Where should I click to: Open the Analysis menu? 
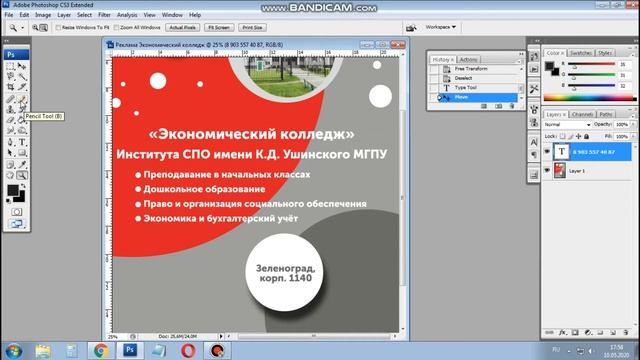coord(127,15)
